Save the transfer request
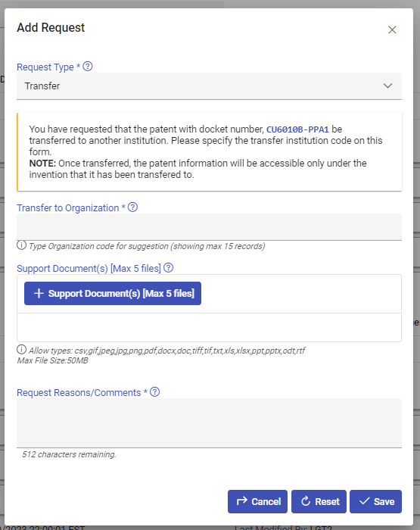The image size is (420, 530). coord(376,501)
